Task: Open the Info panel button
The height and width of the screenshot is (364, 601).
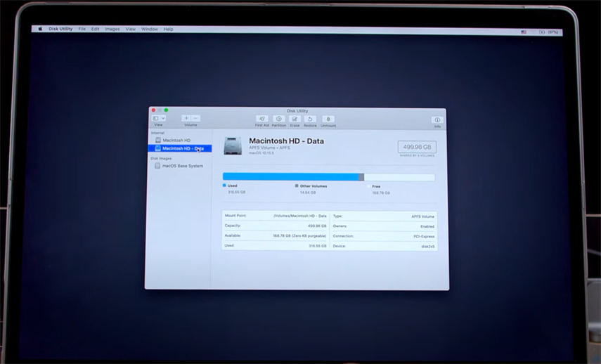Action: tap(437, 120)
